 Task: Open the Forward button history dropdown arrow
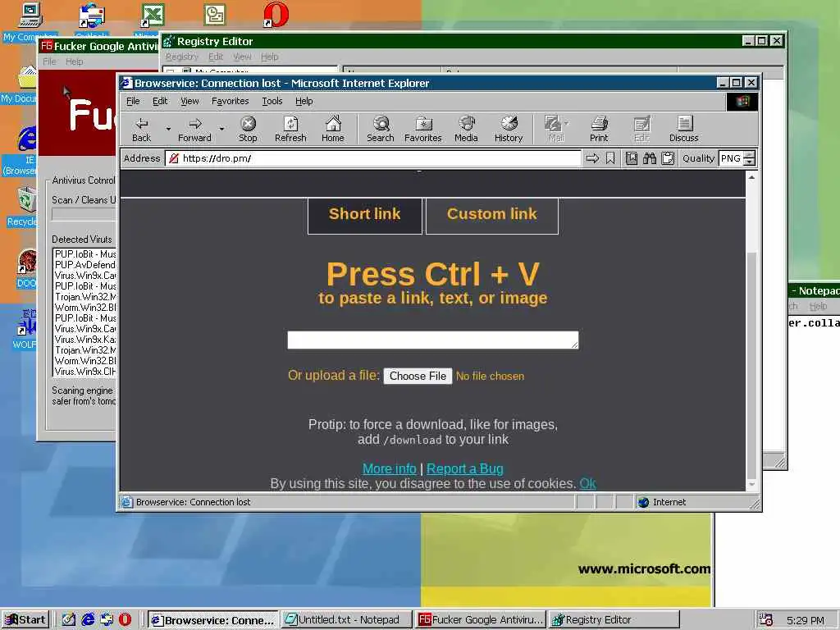tap(221, 129)
